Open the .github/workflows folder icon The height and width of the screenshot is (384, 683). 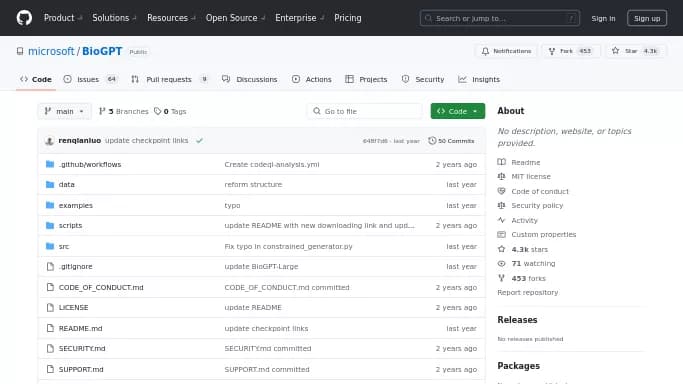click(50, 164)
